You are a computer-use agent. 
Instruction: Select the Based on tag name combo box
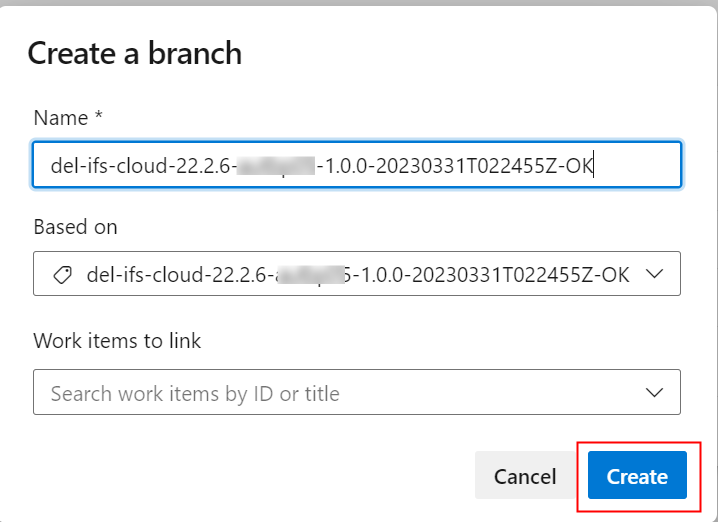pos(357,274)
